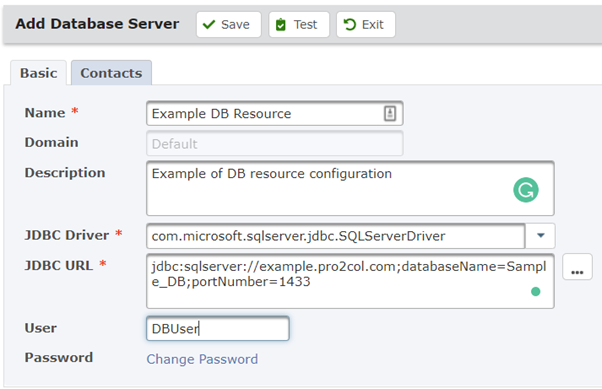Switch to the Contacts tab

click(111, 73)
